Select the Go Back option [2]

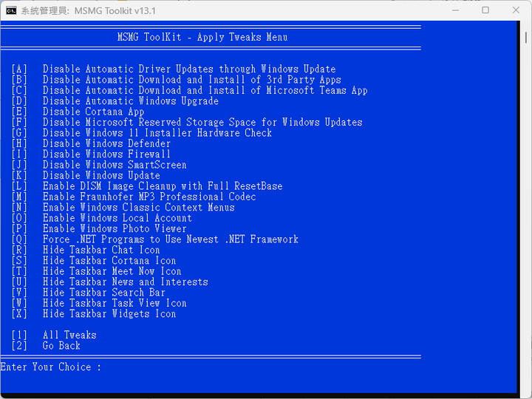pos(46,346)
